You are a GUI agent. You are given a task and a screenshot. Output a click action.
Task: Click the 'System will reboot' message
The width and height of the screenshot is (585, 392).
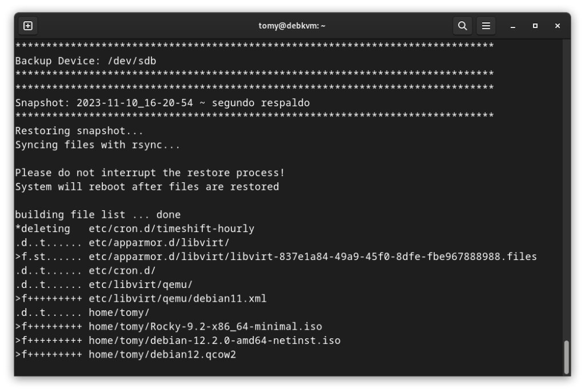coord(147,187)
